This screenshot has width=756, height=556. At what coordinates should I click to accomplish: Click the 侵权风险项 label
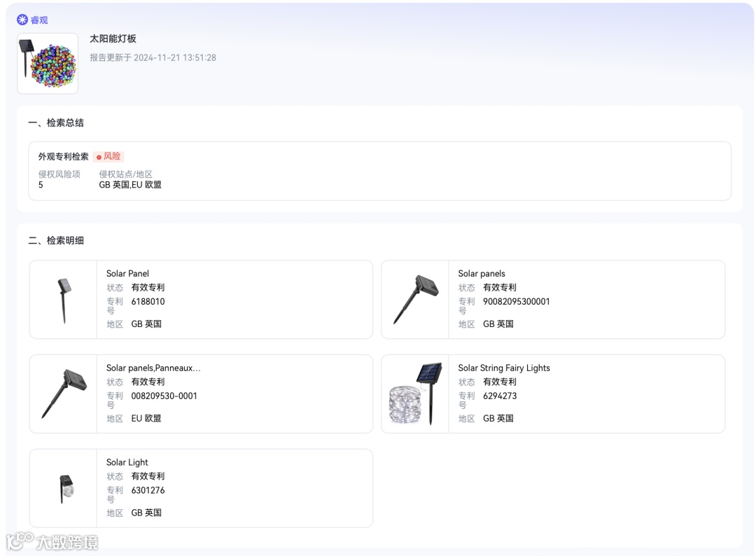pyautogui.click(x=59, y=174)
